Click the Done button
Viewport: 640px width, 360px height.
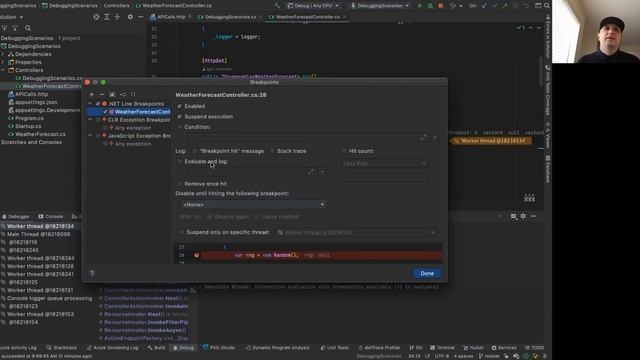(427, 273)
